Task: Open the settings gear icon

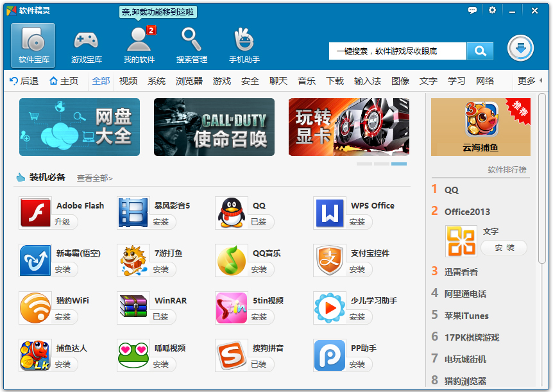Action: [x=491, y=10]
